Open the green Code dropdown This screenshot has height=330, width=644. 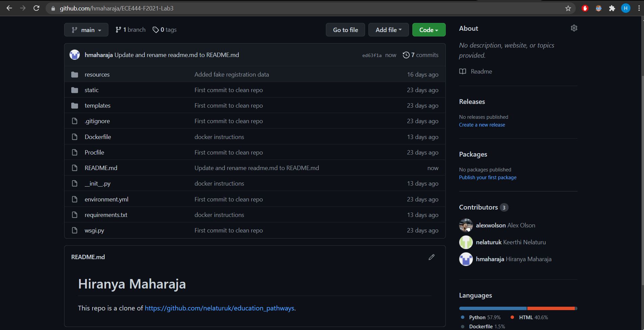(x=429, y=30)
